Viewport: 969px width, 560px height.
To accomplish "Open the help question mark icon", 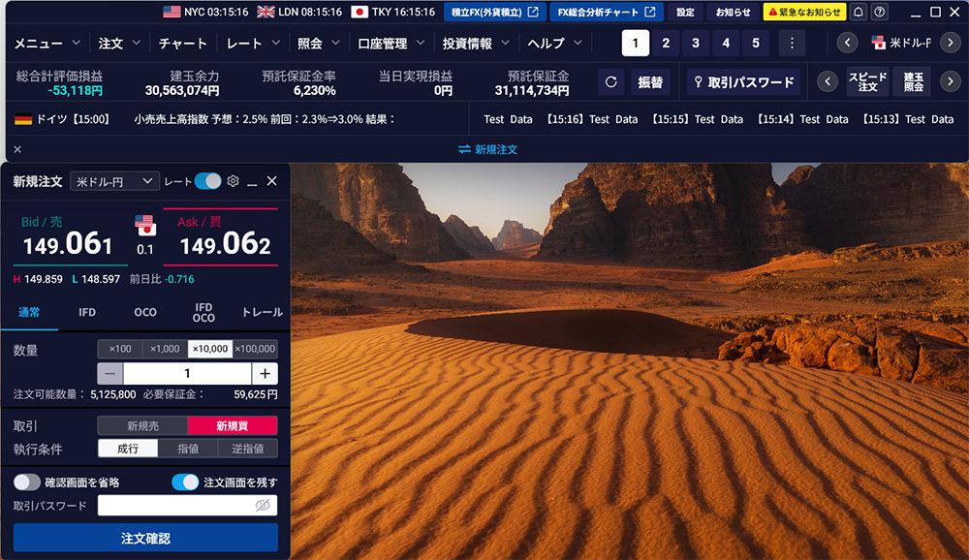I will tap(879, 13).
